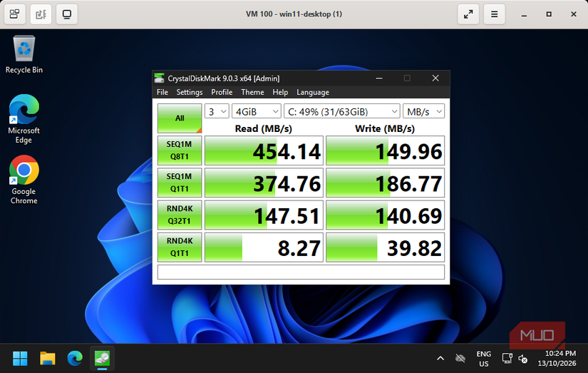Open the MB/s unit dropdown
Viewport: 588px width, 373px height.
(424, 111)
